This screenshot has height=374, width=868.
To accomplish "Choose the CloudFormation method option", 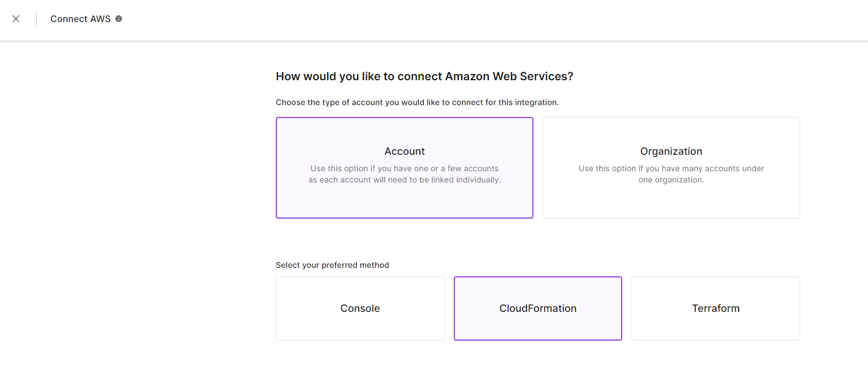I will pos(538,308).
